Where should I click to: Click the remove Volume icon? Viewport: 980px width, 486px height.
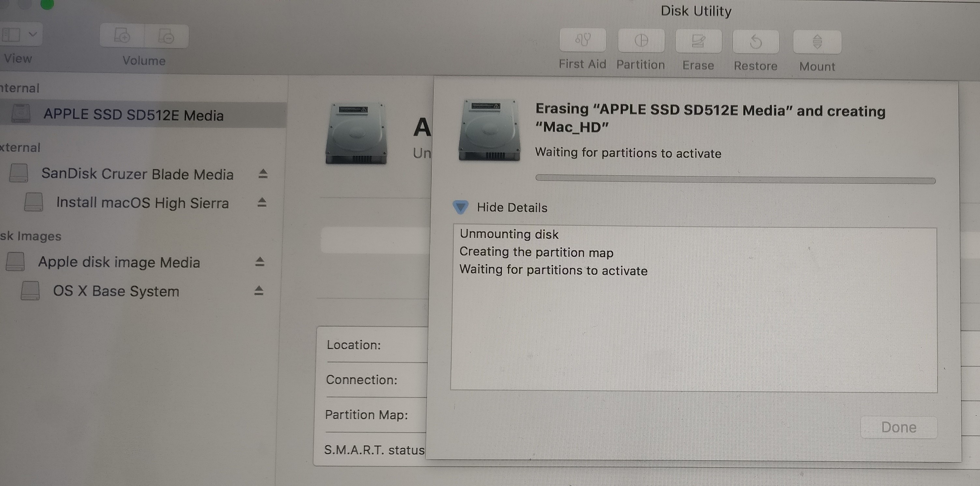(x=166, y=37)
